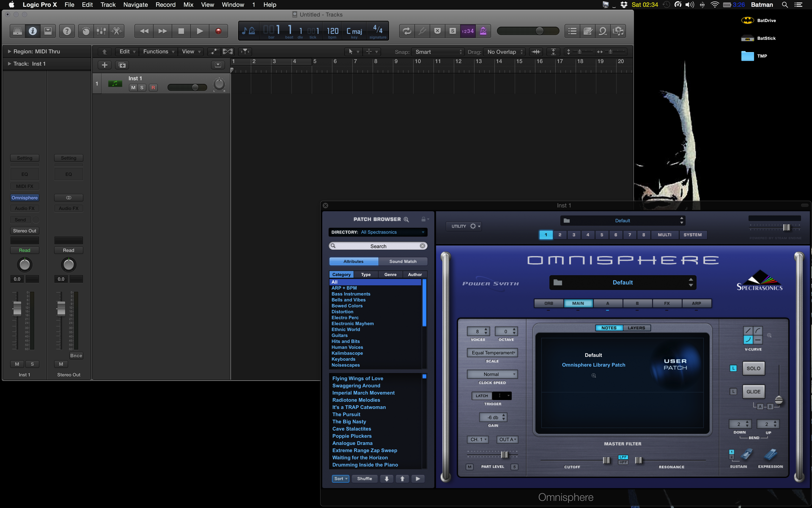
Task: Toggle the global Solo S button
Action: [x=453, y=31]
